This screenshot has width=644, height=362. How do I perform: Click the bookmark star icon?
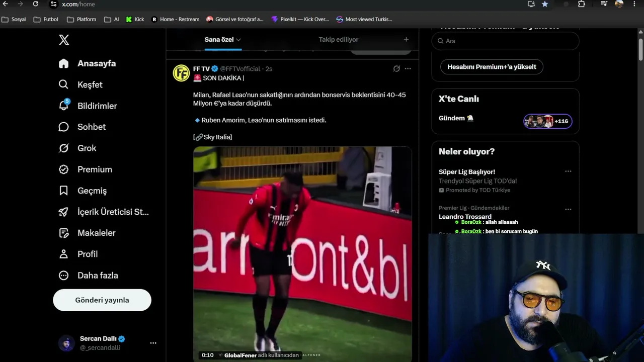pyautogui.click(x=545, y=4)
